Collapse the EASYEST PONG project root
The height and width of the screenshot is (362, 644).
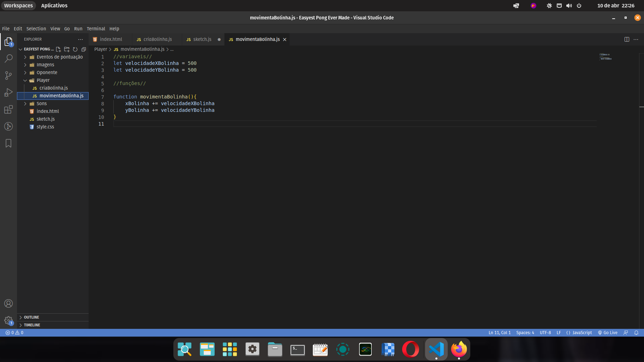click(36, 49)
